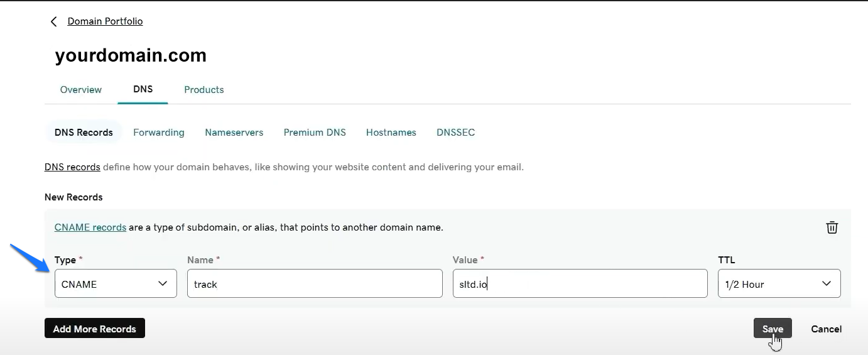
Task: Go to the Forwarding section
Action: pyautogui.click(x=158, y=133)
